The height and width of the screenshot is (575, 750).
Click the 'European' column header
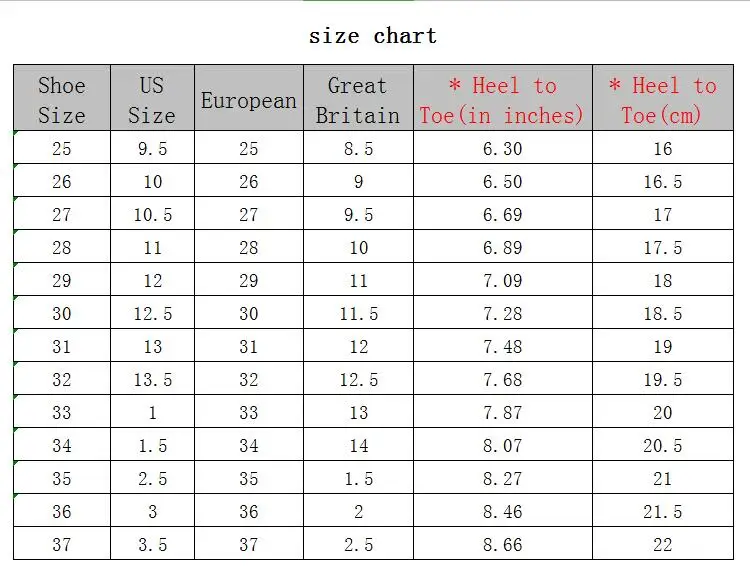(249, 98)
